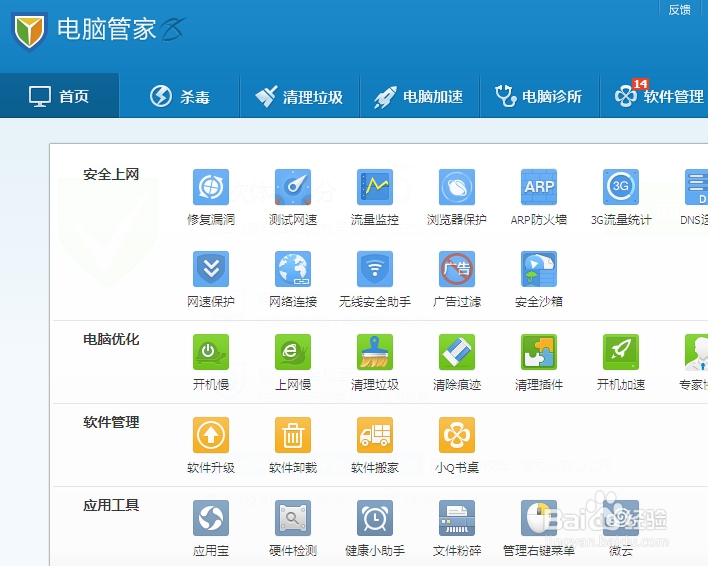Launch 无线安全助手 wifi tool

[x=375, y=269]
